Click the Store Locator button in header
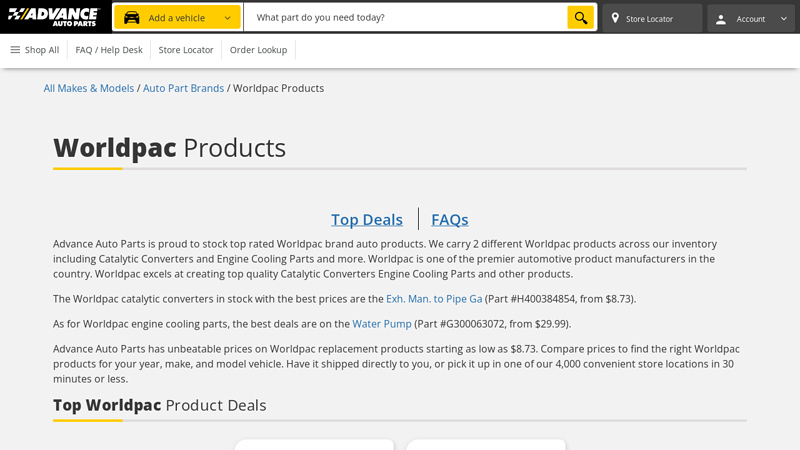Screen dimensions: 800x450 (x=651, y=18)
